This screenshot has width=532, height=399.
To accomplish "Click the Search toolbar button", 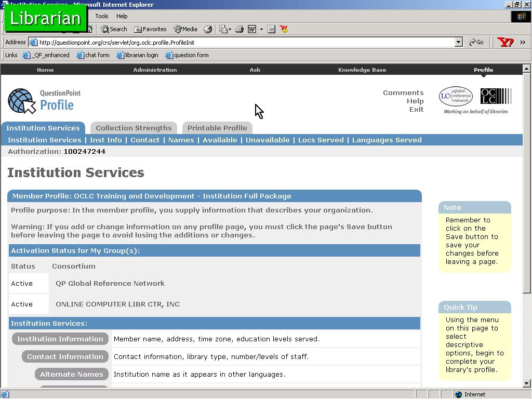I will click(x=114, y=29).
